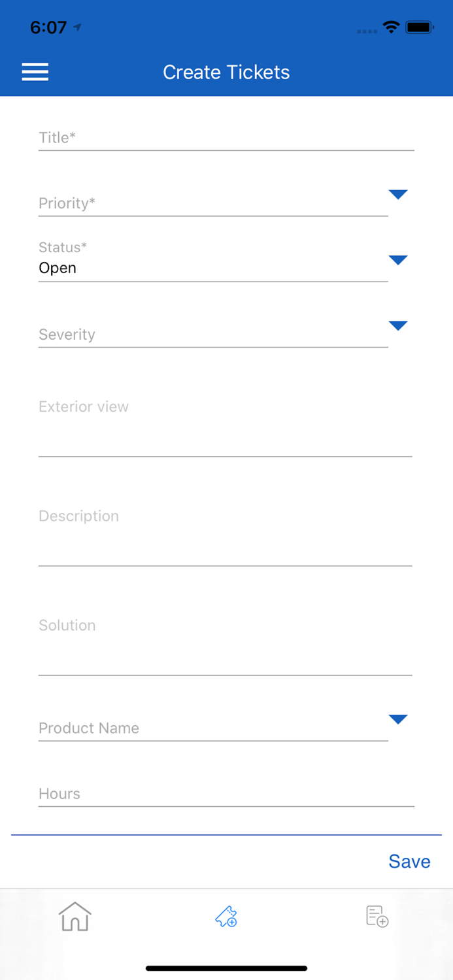Select Open status value text
Screen dimensions: 453x980
58,268
